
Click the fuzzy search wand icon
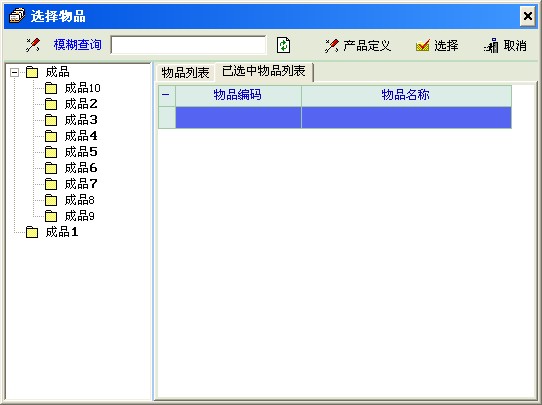pos(33,45)
